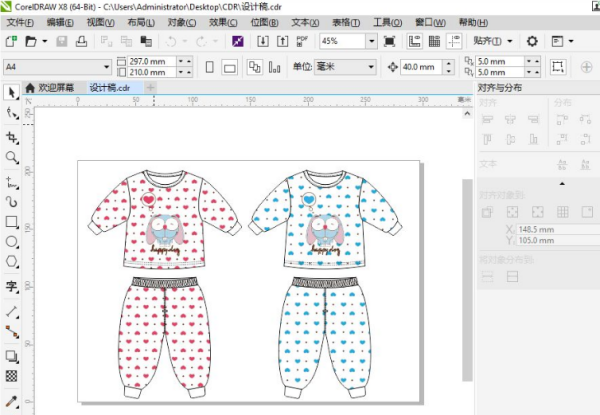Screen dimensions: 600x415
Task: Select the Polygon tool
Action: coord(12,262)
